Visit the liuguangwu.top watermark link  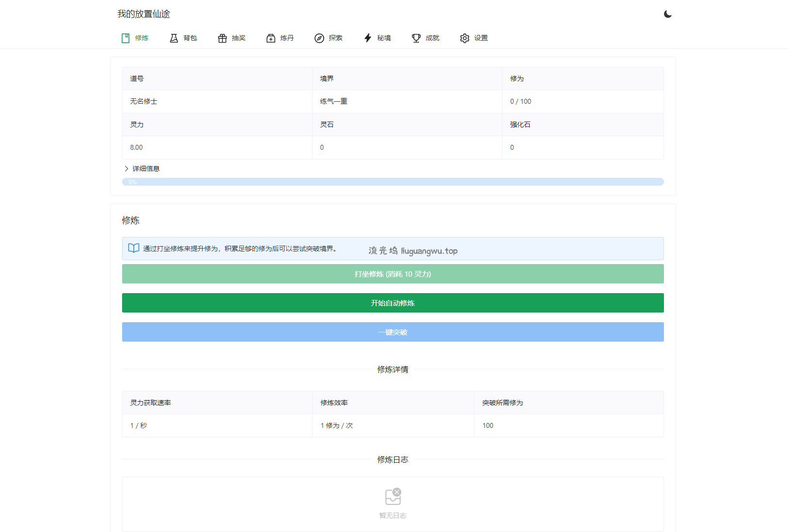[x=413, y=251]
